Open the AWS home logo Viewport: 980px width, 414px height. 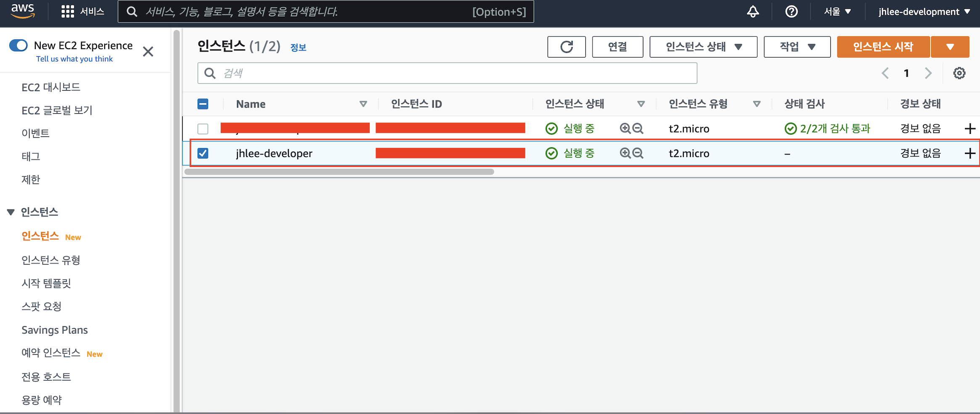[23, 11]
